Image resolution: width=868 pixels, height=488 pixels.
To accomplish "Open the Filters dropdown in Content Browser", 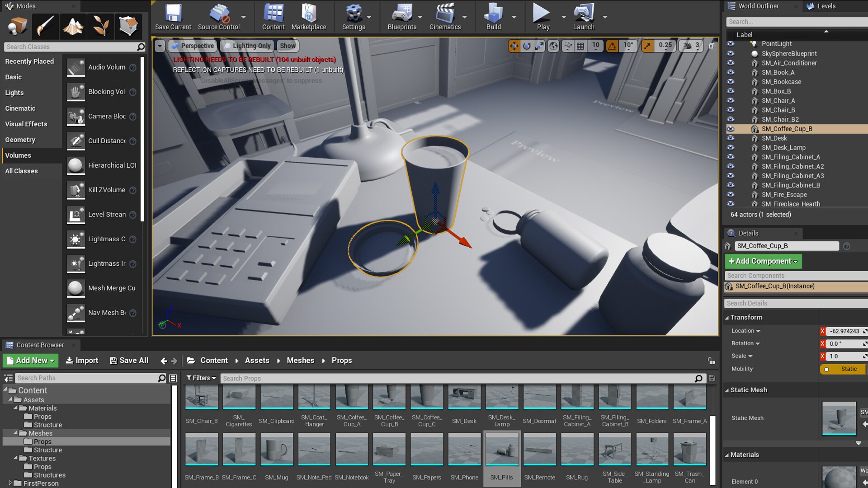I will click(x=201, y=378).
